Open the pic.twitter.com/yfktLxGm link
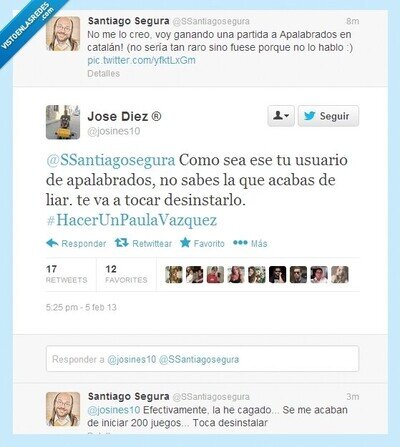The image size is (400, 447). 141,60
